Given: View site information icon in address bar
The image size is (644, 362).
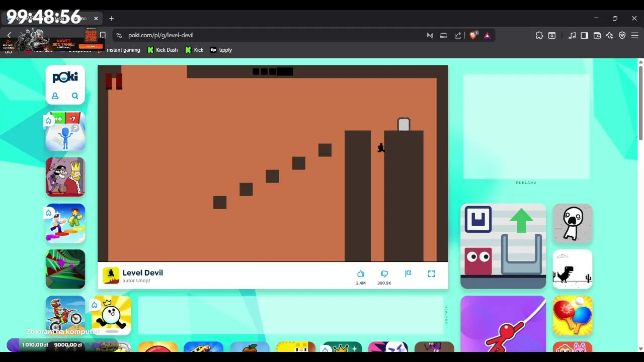Looking at the screenshot, I should [x=119, y=35].
